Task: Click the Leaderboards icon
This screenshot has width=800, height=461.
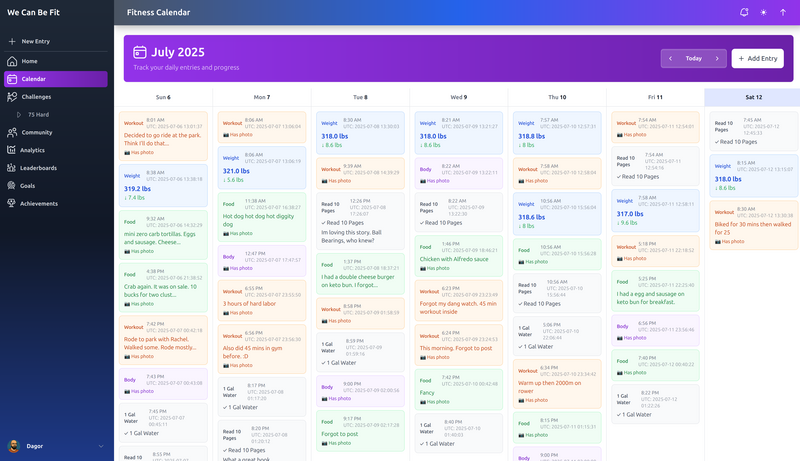Action: tap(12, 168)
